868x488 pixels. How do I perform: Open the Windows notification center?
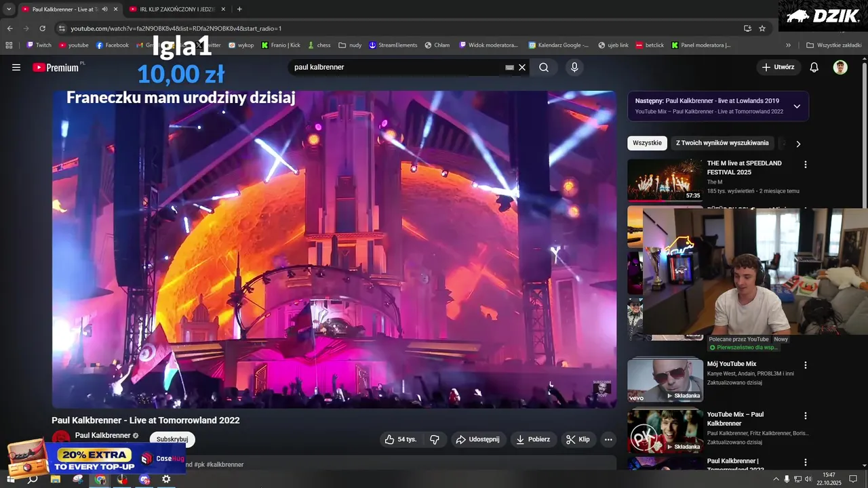coord(854,479)
